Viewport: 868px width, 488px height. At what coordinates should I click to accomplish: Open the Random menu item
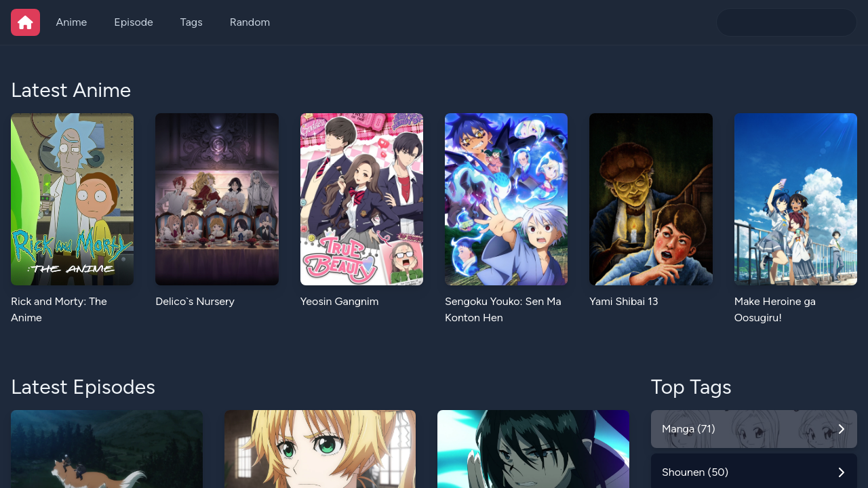click(250, 22)
